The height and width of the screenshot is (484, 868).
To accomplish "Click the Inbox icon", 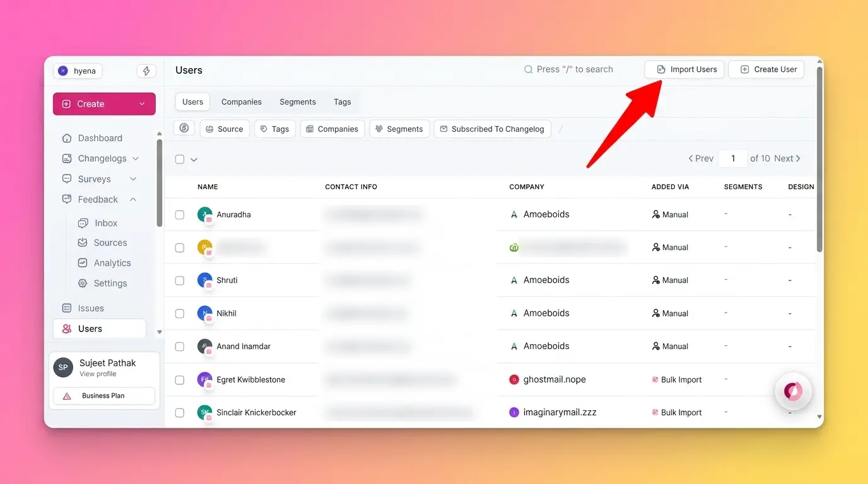I will (x=83, y=223).
